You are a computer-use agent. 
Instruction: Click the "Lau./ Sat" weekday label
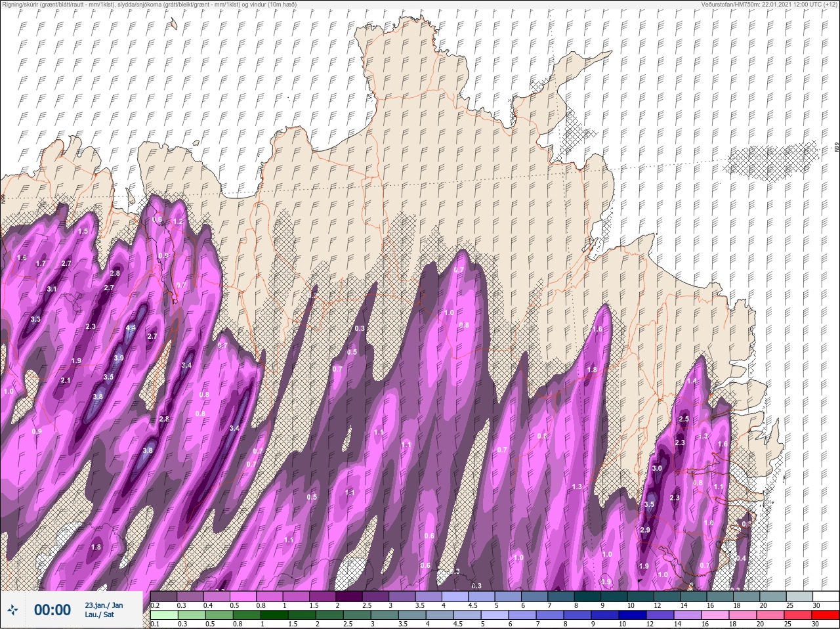[99, 615]
